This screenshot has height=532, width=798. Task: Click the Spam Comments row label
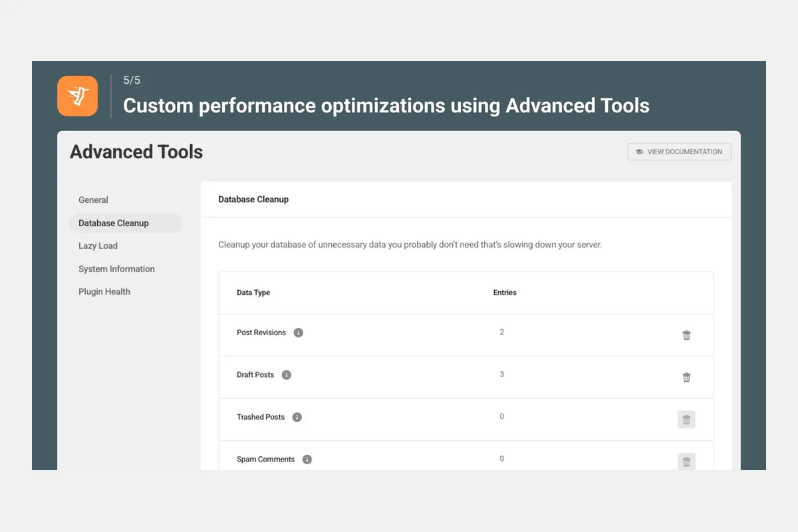(x=265, y=460)
